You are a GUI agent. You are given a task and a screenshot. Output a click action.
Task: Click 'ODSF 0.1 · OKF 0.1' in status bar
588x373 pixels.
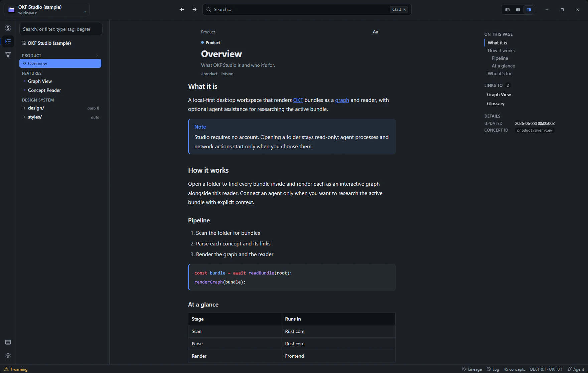546,369
